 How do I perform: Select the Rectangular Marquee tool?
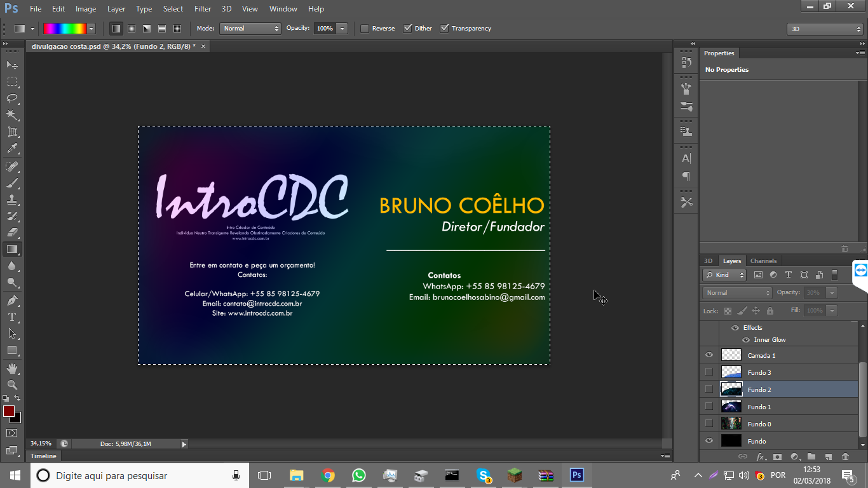click(x=12, y=82)
